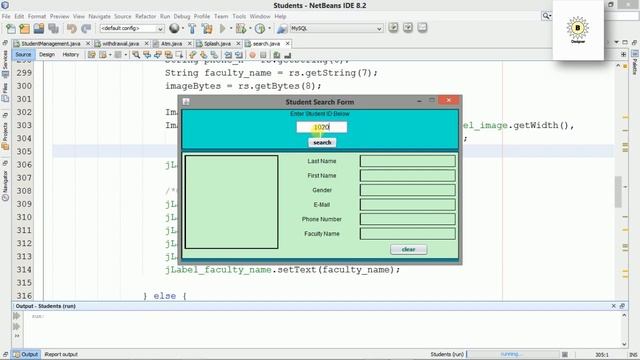Click the Comment lines icon
Viewport: 640px width, 360px height.
[277, 55]
